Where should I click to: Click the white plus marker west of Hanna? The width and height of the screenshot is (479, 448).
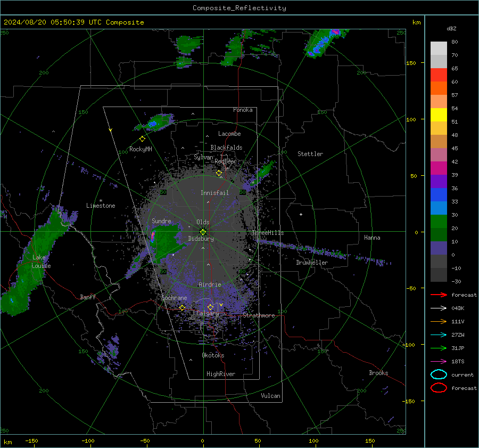301,214
